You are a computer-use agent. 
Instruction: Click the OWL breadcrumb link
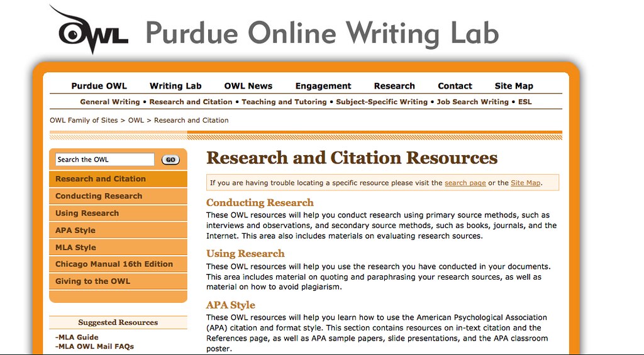[136, 120]
